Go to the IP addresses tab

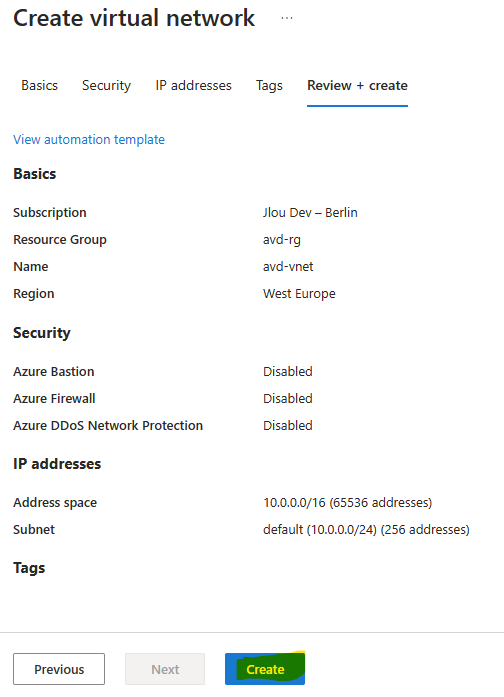(193, 85)
